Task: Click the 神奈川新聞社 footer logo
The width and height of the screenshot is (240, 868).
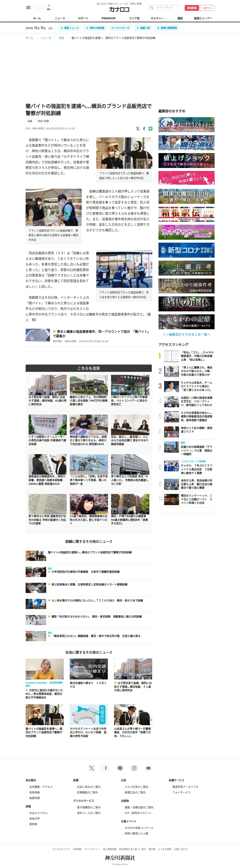Action: 120,858
